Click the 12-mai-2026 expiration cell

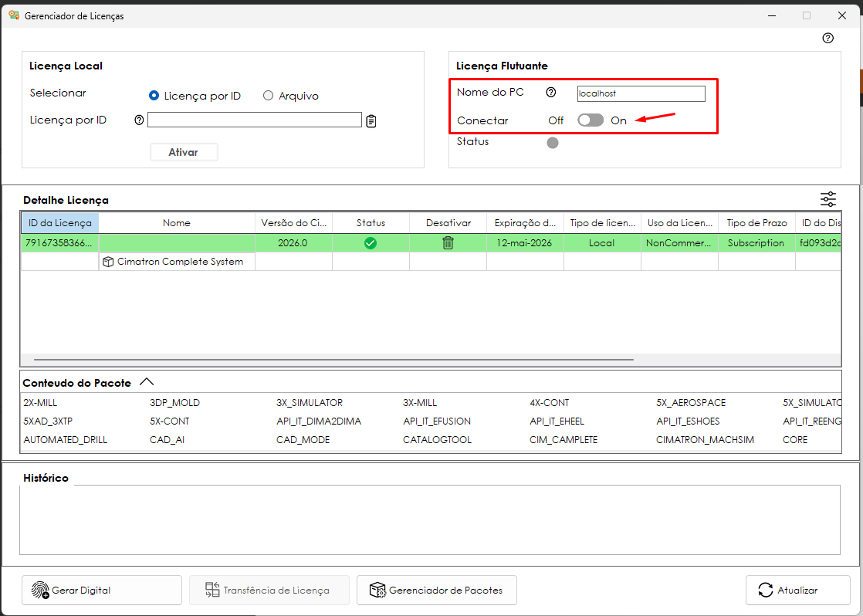(x=525, y=242)
